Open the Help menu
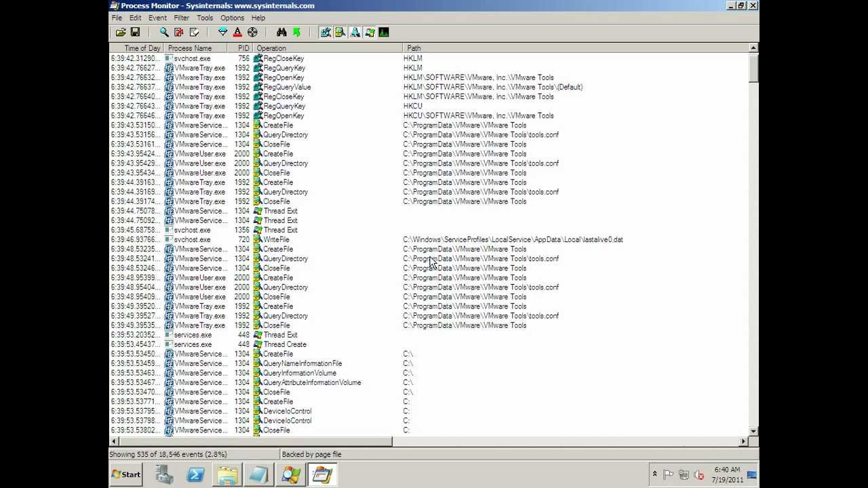The image size is (868, 488). point(258,18)
